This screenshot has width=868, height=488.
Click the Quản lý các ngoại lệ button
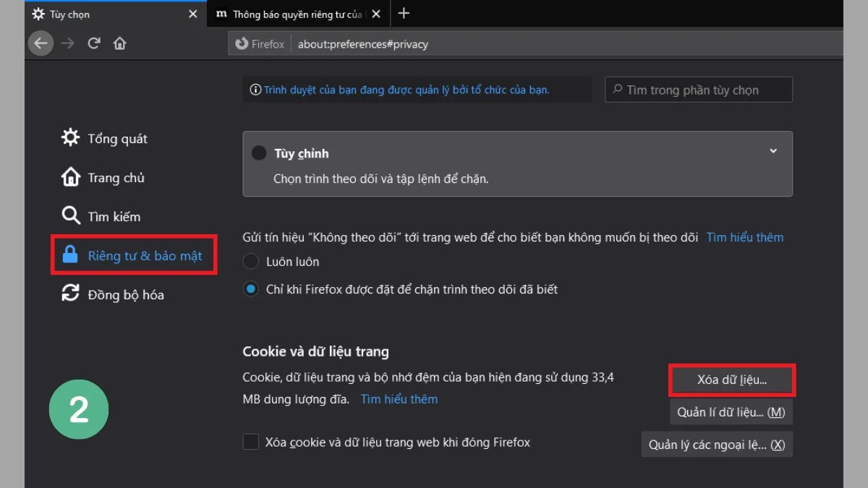[717, 445]
